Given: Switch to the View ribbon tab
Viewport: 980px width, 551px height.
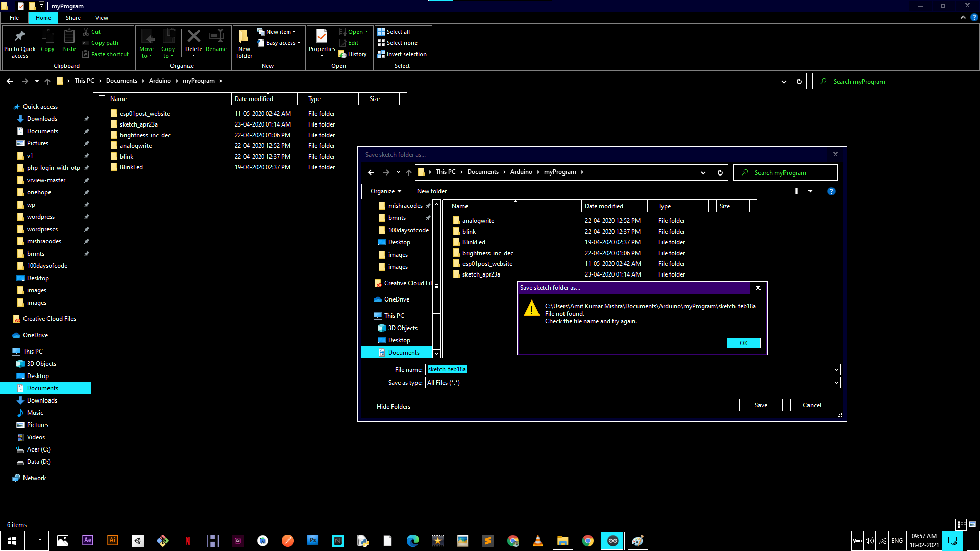Looking at the screenshot, I should click(102, 18).
